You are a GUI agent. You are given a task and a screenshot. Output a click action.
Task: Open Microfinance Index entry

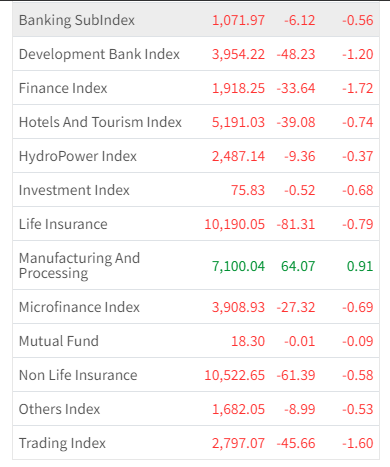tap(196, 307)
